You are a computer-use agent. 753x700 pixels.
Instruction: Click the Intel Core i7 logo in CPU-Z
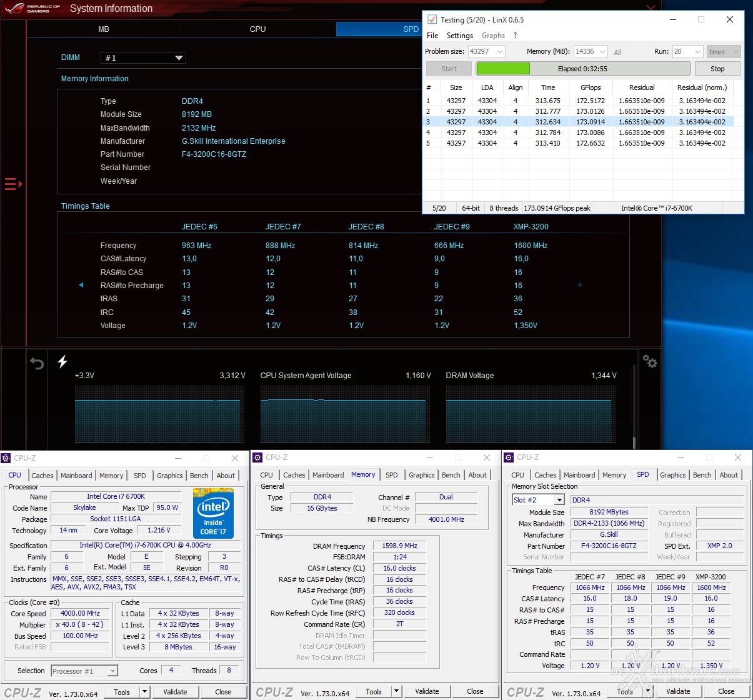pyautogui.click(x=213, y=514)
